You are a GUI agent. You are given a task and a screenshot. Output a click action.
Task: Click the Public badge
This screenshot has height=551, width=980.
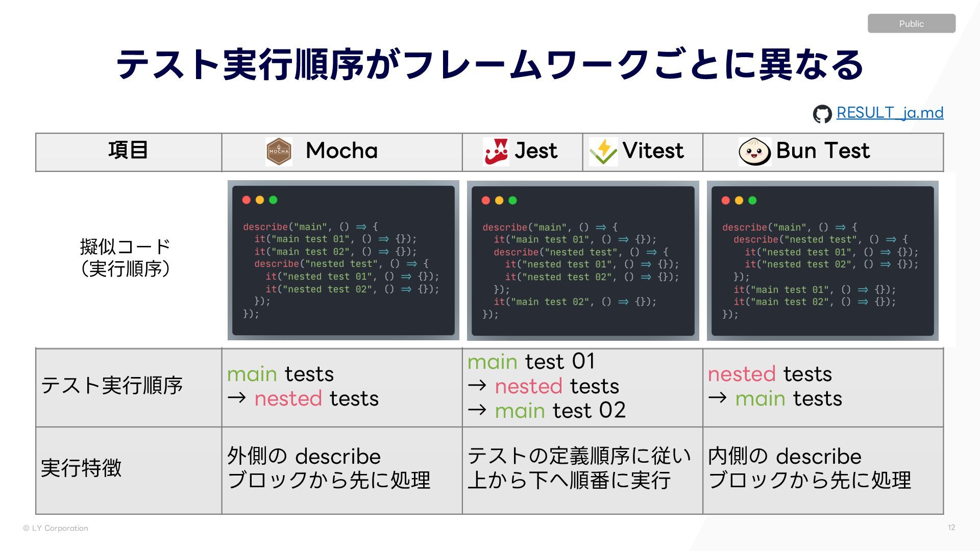point(912,23)
